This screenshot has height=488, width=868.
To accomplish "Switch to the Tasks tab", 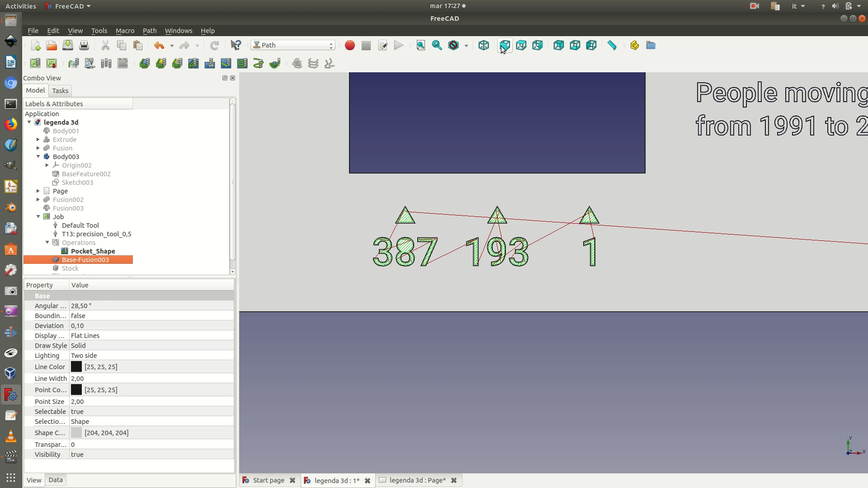I will 60,91.
